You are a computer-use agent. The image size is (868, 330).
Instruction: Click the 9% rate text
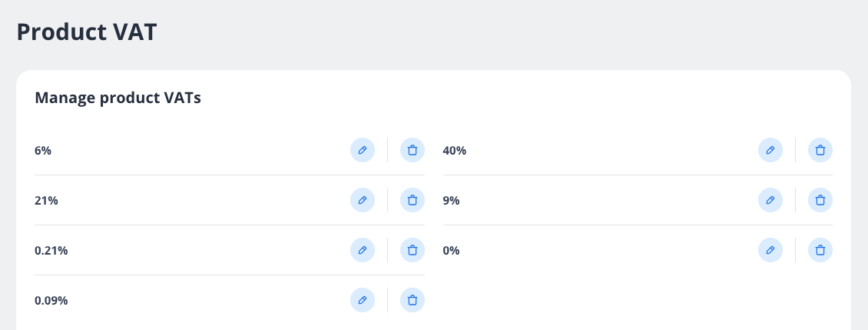coord(452,201)
